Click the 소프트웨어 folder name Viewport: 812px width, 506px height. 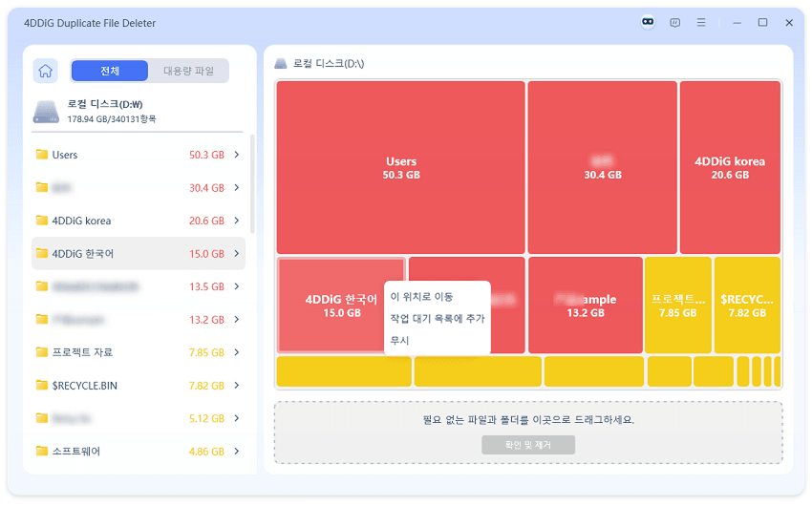(x=76, y=452)
